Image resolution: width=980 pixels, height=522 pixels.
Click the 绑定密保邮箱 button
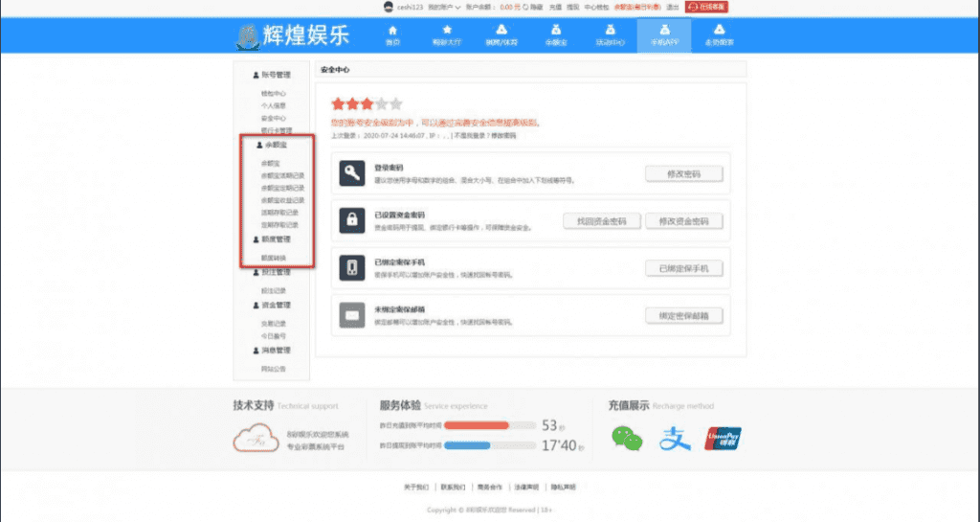click(683, 316)
